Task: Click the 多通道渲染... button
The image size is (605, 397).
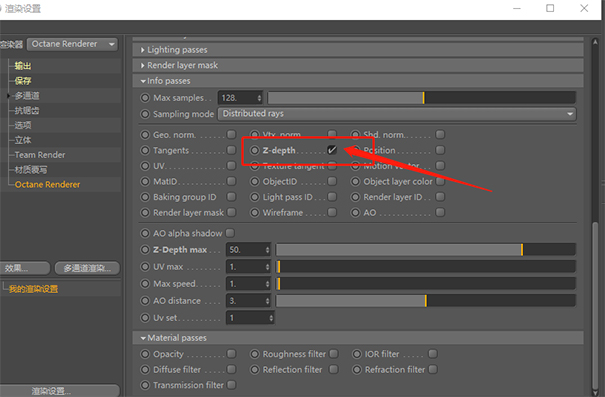Action: [x=87, y=268]
